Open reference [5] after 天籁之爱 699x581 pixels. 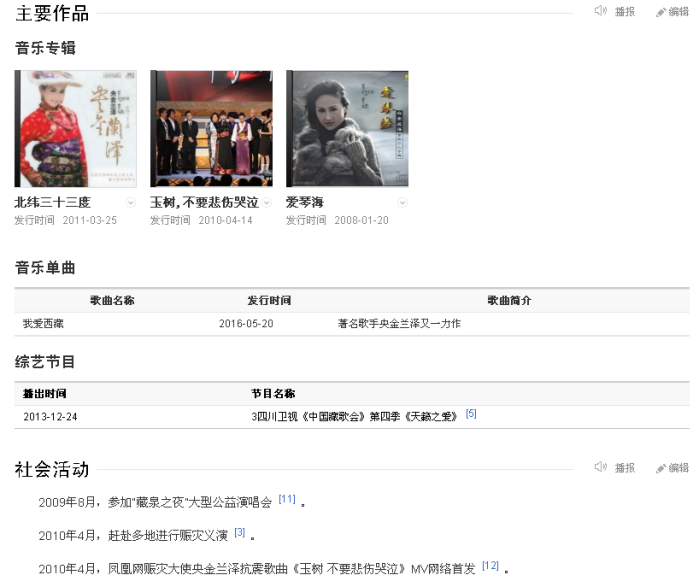[471, 413]
